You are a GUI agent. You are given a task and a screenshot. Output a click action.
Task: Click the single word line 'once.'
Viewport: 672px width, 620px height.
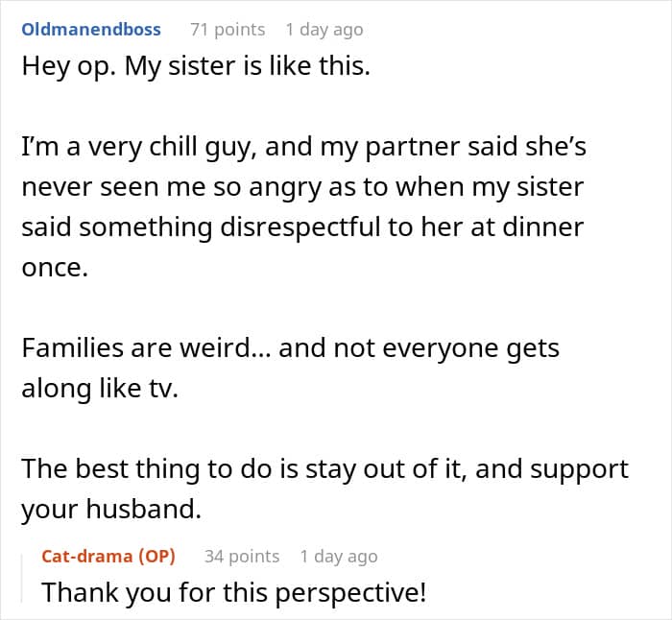coord(55,268)
